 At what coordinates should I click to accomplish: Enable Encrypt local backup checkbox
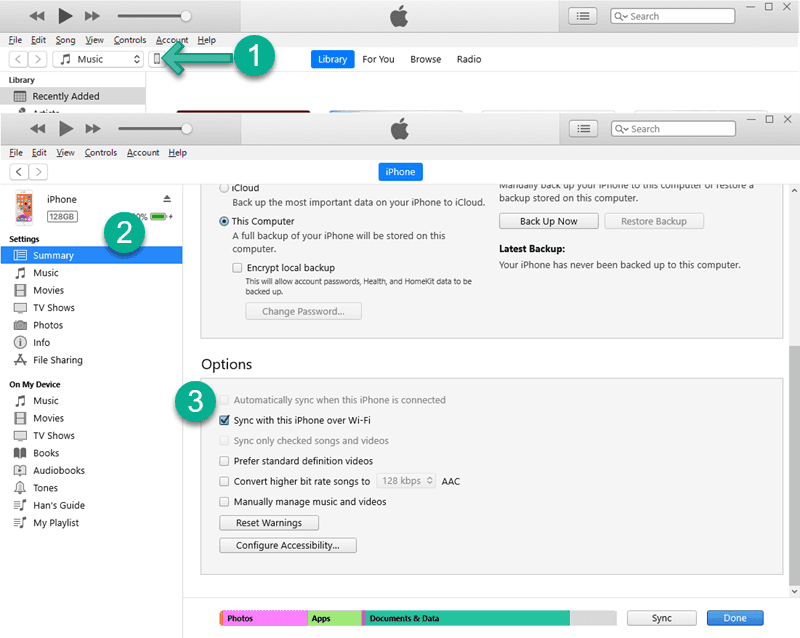coord(237,267)
